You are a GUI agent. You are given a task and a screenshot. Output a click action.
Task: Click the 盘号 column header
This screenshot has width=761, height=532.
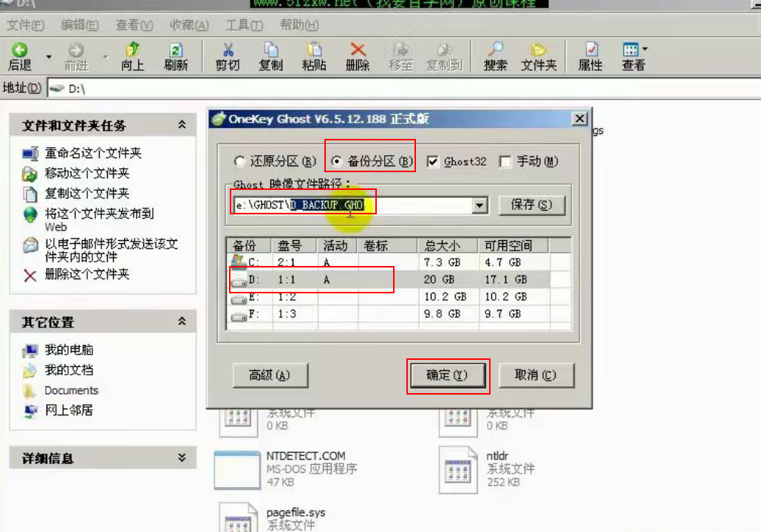point(294,245)
